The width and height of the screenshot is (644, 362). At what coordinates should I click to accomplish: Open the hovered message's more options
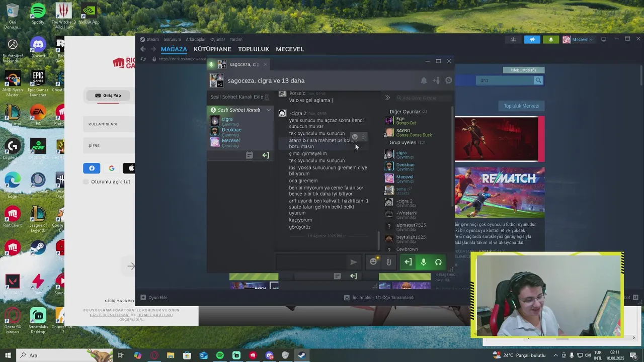[x=363, y=137]
